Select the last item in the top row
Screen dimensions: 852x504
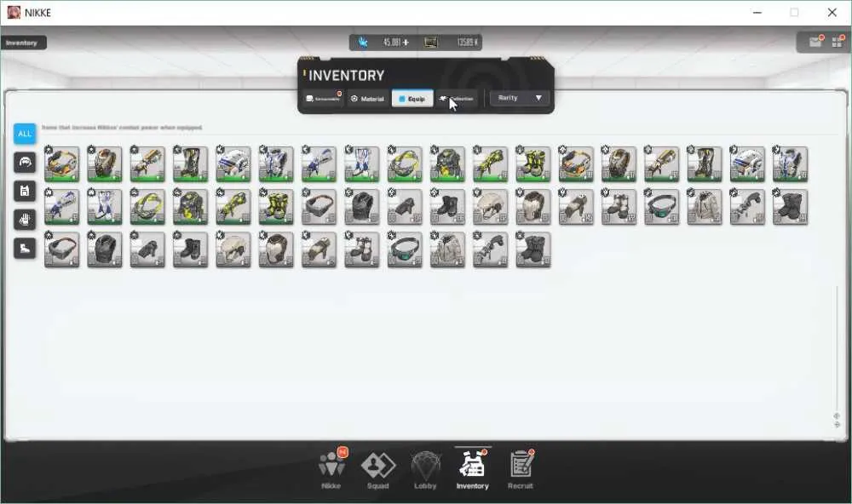(x=790, y=163)
